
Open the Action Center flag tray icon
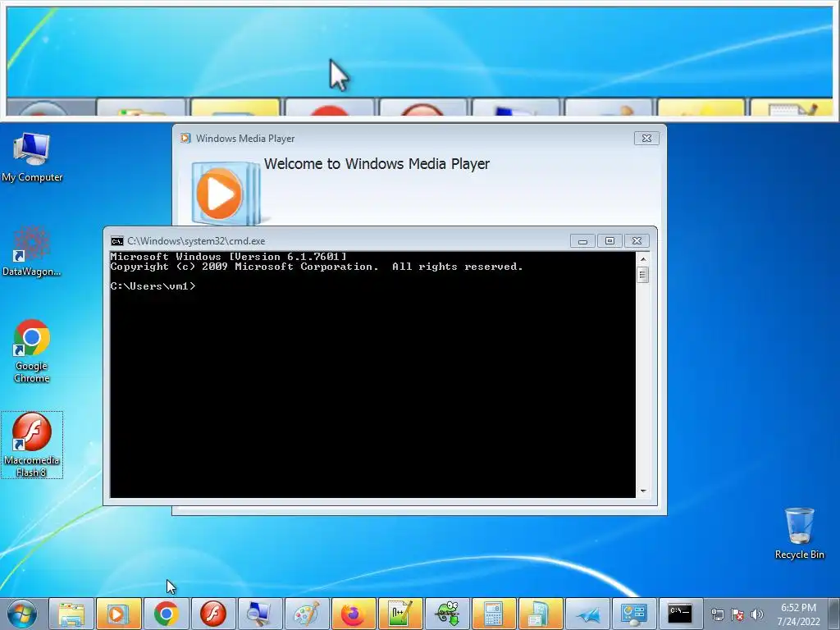[737, 614]
